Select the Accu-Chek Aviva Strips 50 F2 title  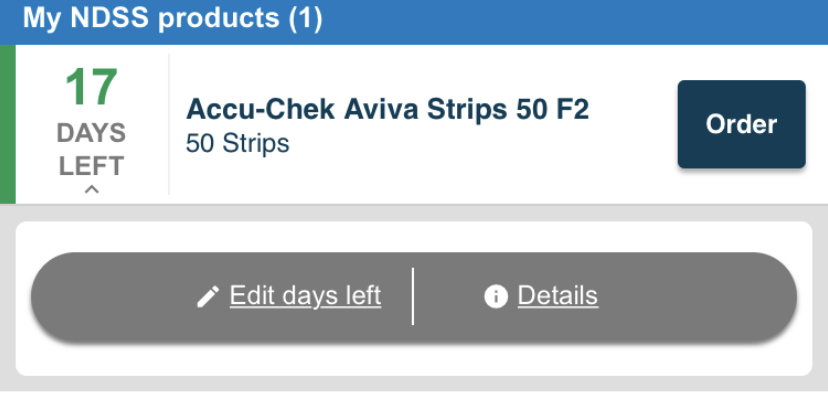point(387,110)
